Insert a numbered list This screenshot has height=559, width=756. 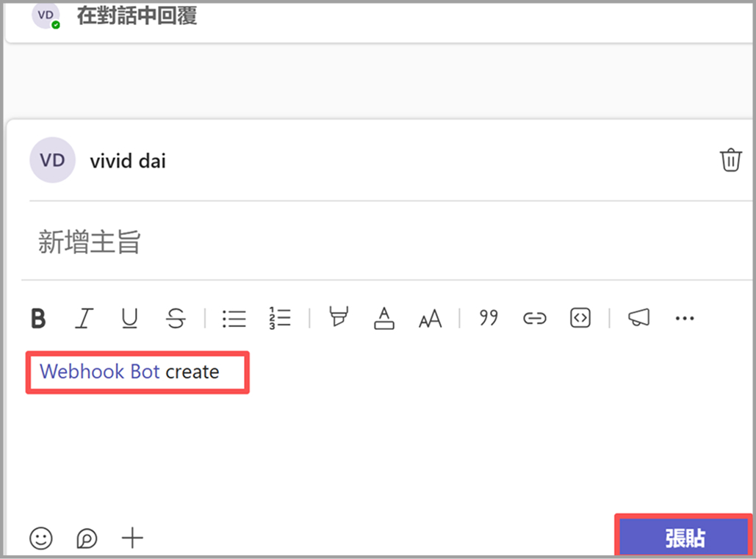point(280,318)
